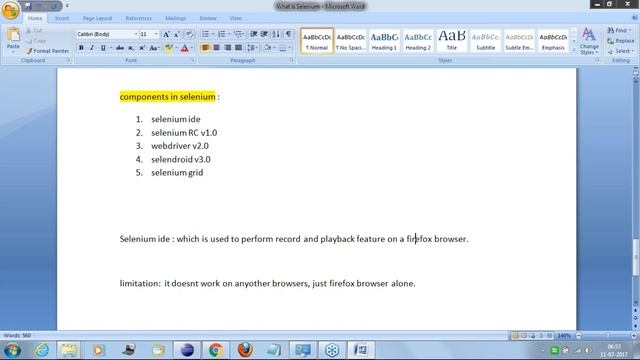Align text left
The image size is (640, 360).
(205, 48)
